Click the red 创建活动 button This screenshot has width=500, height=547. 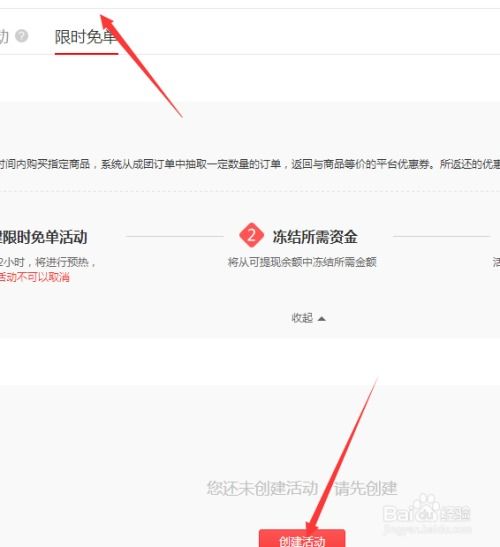[302, 538]
